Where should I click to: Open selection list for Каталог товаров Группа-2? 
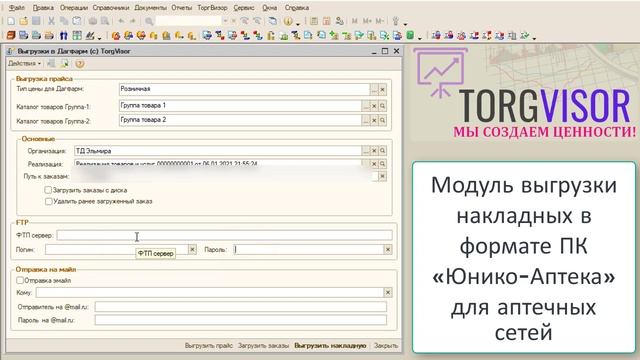click(366, 120)
